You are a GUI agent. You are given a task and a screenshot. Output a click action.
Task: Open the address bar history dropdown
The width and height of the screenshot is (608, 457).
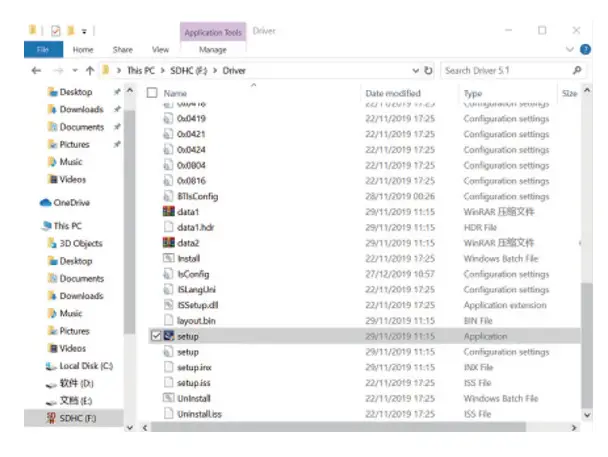[x=416, y=71]
